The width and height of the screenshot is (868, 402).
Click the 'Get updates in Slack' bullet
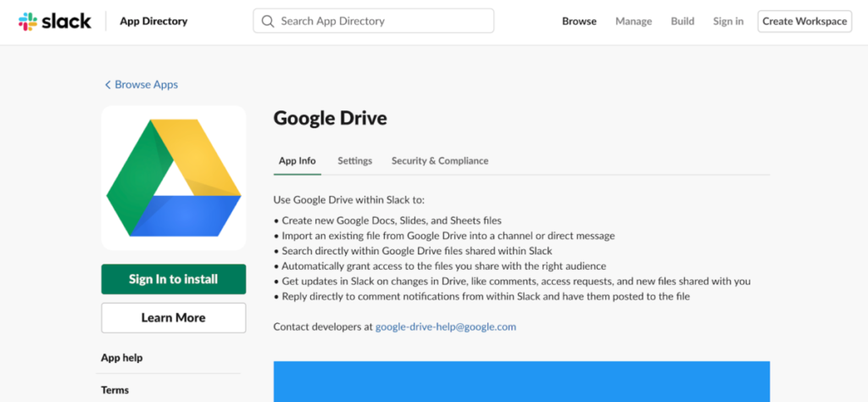(x=512, y=282)
